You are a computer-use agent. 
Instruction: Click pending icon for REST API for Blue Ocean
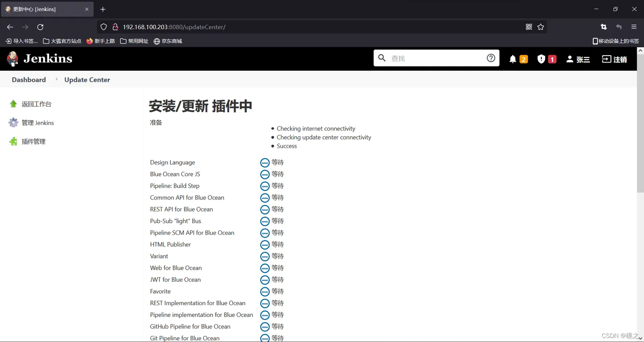coord(265,210)
